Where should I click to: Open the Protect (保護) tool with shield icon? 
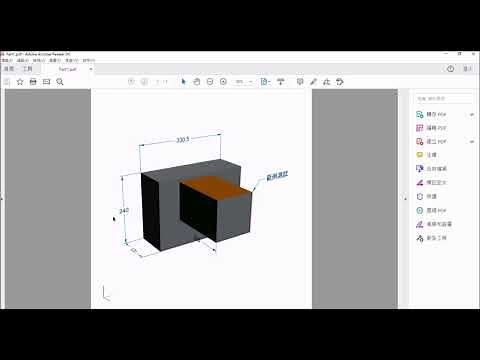tap(426, 197)
